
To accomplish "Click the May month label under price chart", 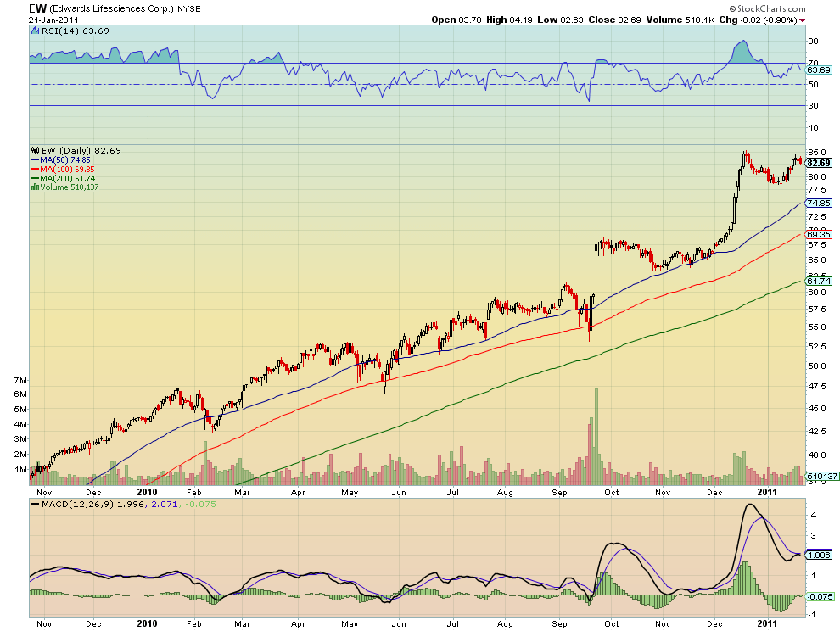I will point(350,492).
